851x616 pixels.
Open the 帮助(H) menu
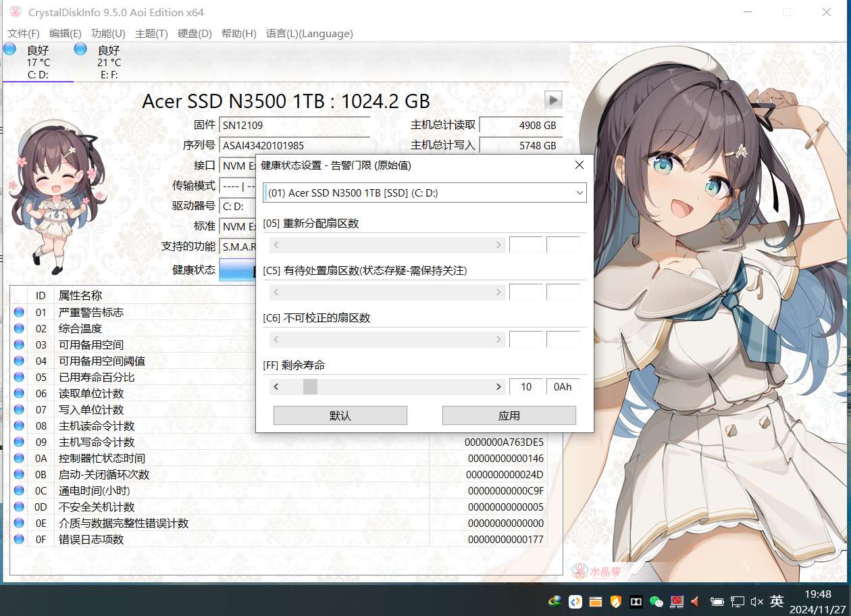238,33
